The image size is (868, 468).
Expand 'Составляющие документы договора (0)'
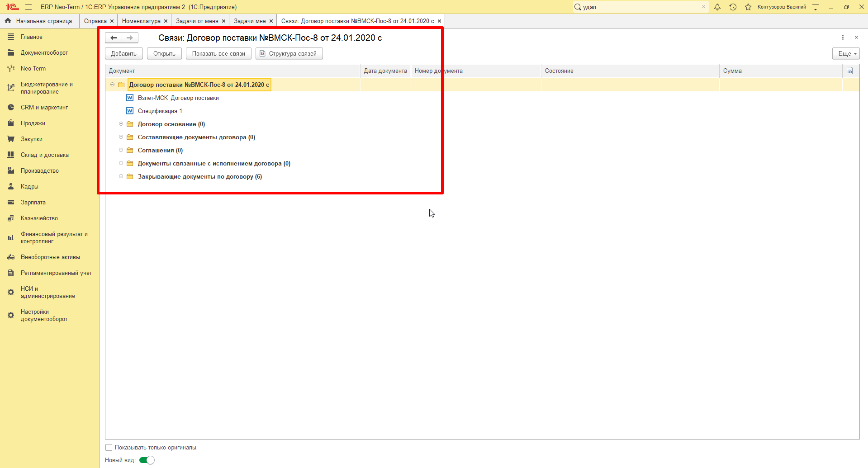[x=121, y=137]
